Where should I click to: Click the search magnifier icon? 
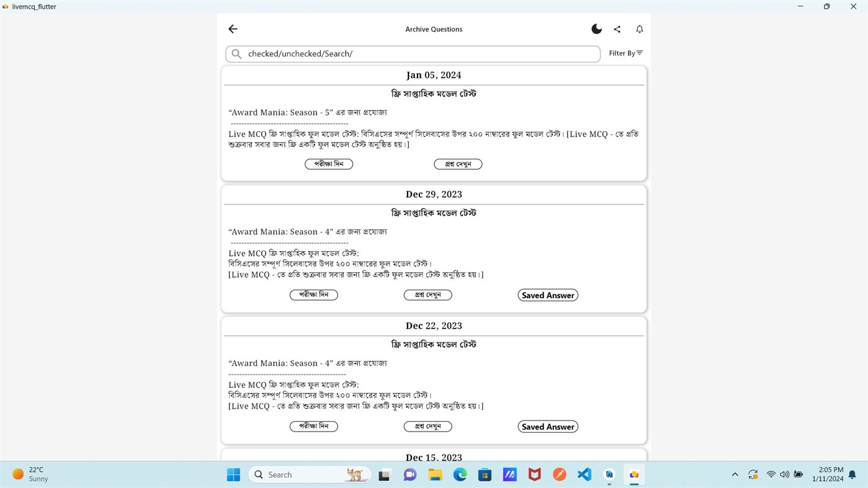(236, 53)
